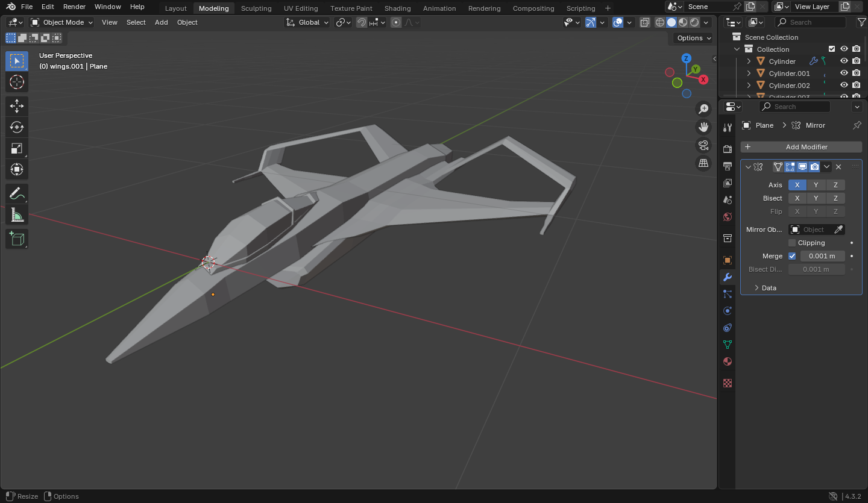Click the outliner Search field

point(810,22)
